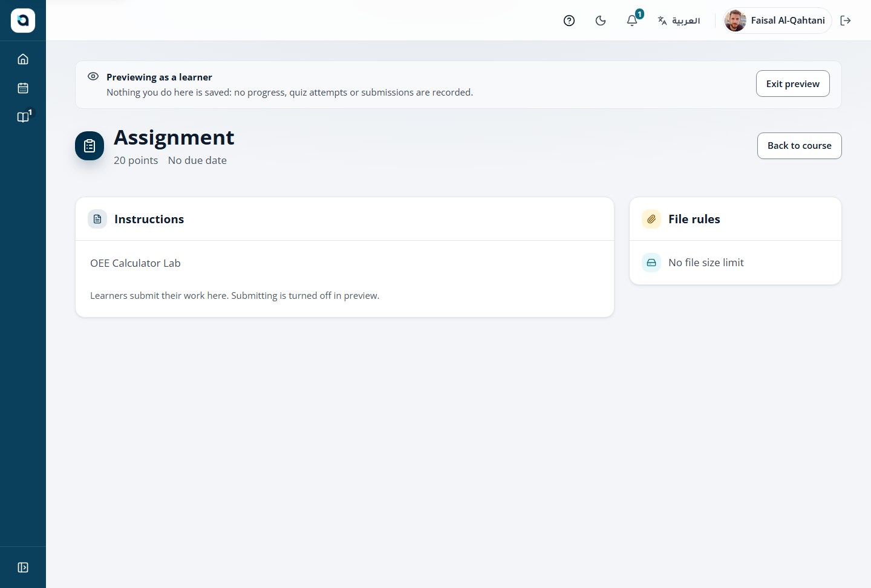Switch language to العربية
Viewport: 871px width, 588px height.
click(x=679, y=21)
